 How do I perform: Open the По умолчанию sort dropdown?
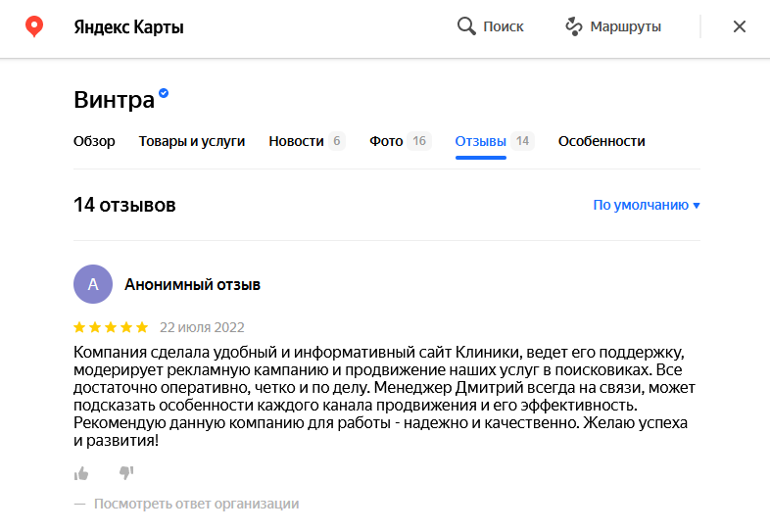click(x=647, y=205)
